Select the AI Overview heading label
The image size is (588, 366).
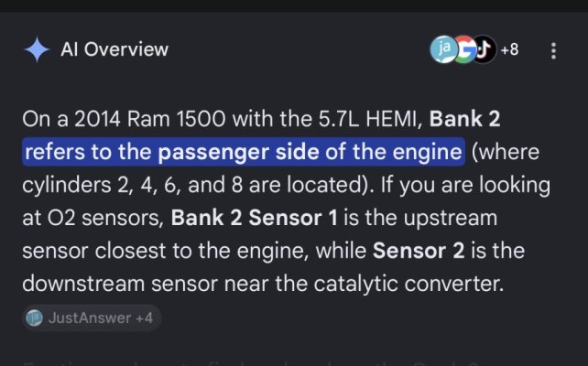coord(114,49)
